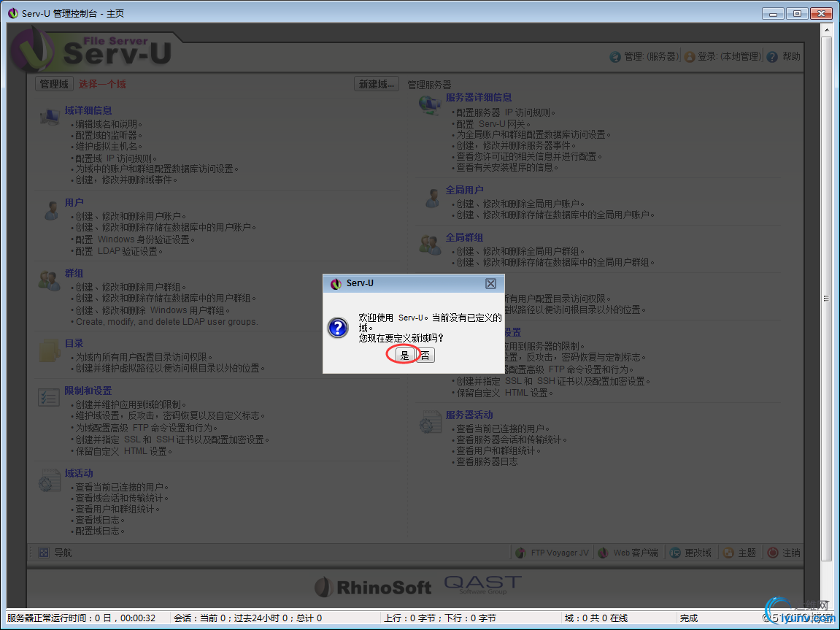The image size is (840, 630).
Task: Click 管理: (服务器) in top bar
Action: [x=652, y=56]
